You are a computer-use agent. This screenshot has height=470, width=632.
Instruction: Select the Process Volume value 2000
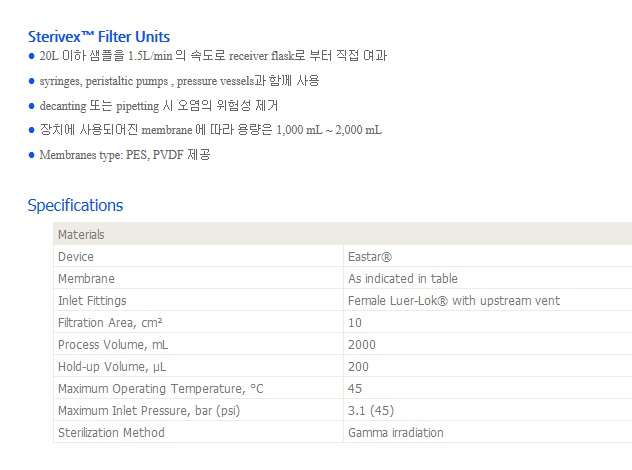point(362,345)
